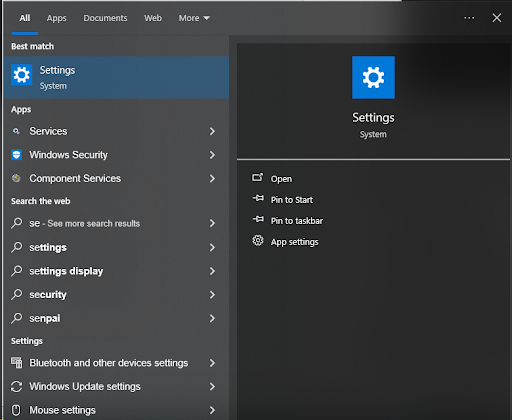The image size is (512, 420).
Task: Choose Pin to taskbar
Action: point(297,221)
